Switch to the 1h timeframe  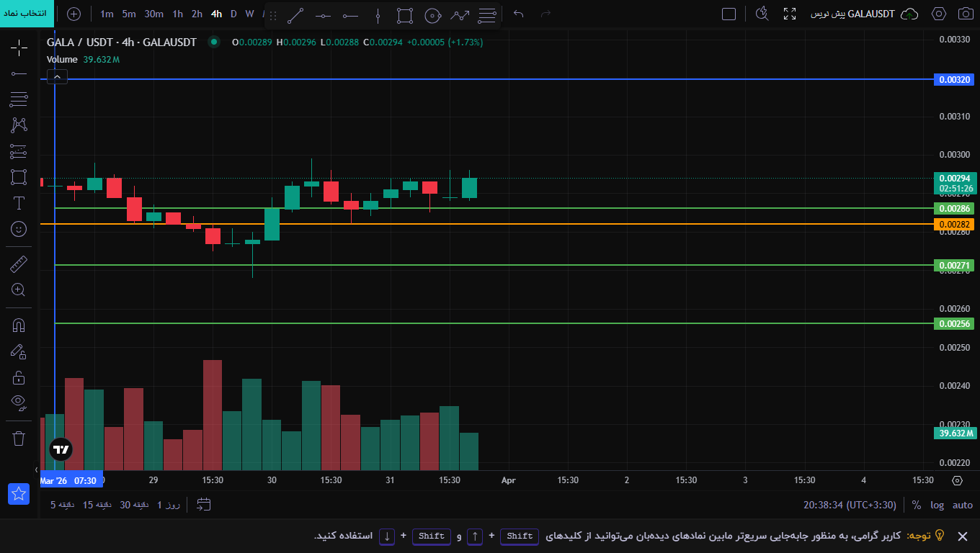pyautogui.click(x=177, y=14)
